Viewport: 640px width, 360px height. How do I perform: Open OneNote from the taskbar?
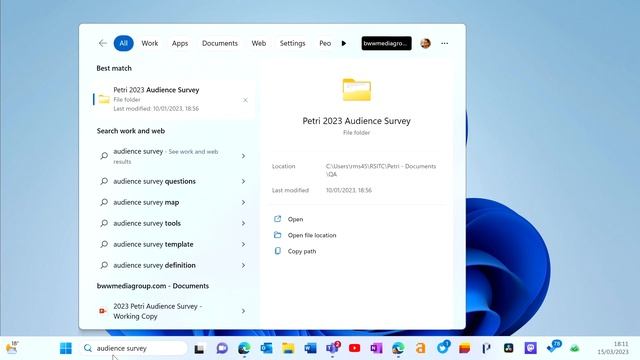point(376,348)
